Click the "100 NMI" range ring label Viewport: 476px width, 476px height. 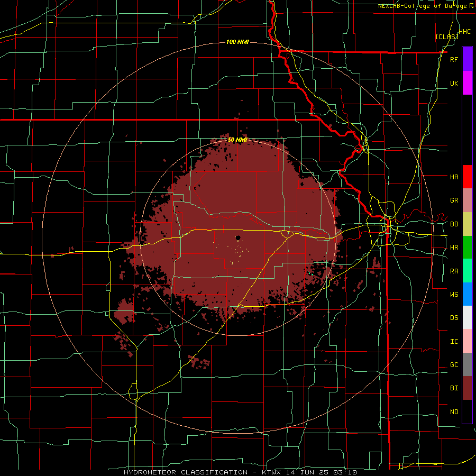pos(237,42)
